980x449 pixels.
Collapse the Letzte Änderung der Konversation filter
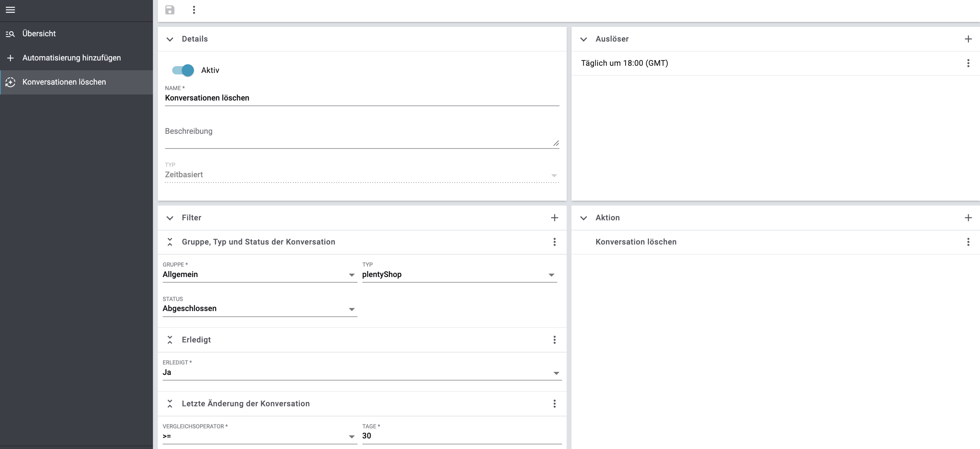point(170,404)
